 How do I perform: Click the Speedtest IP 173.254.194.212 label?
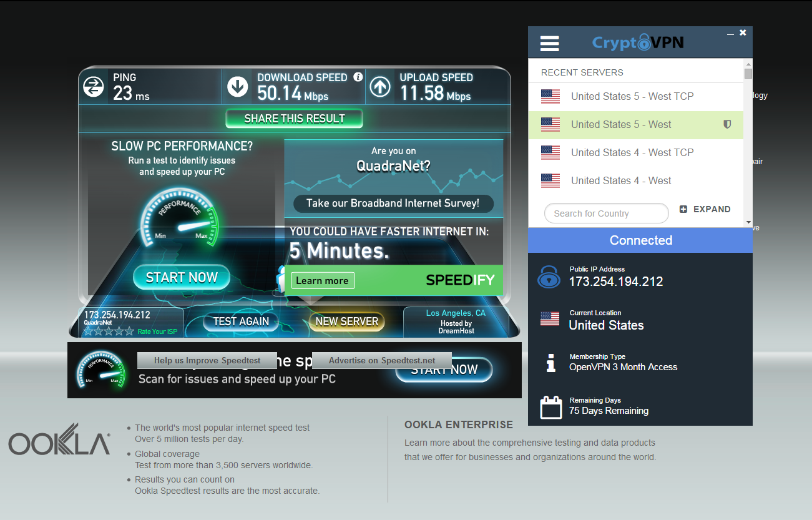point(117,315)
